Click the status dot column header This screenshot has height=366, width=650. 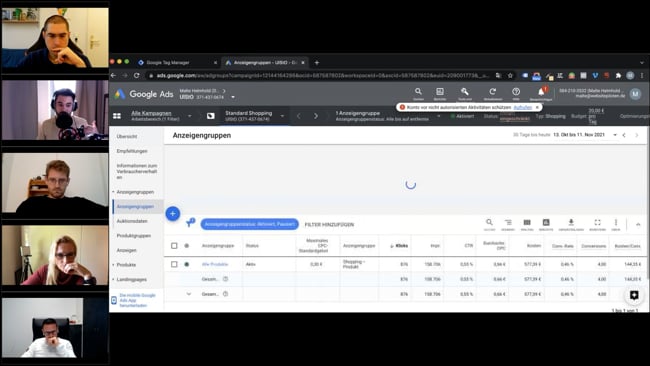point(187,246)
